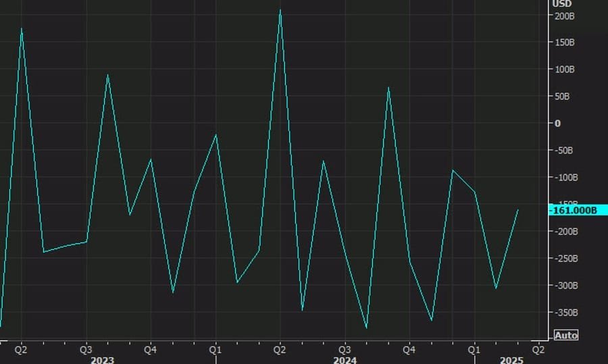Select the -250B label on the y-axis
The image size is (608, 364).
point(565,259)
